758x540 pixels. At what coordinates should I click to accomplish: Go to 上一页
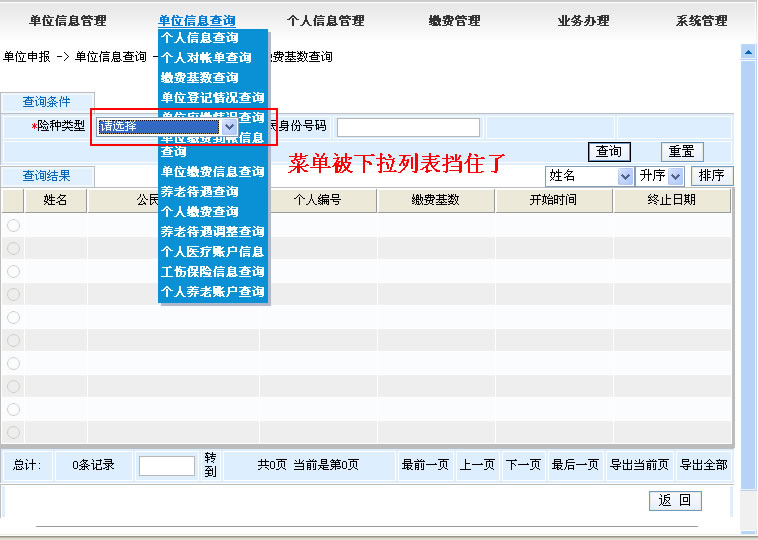pos(477,465)
